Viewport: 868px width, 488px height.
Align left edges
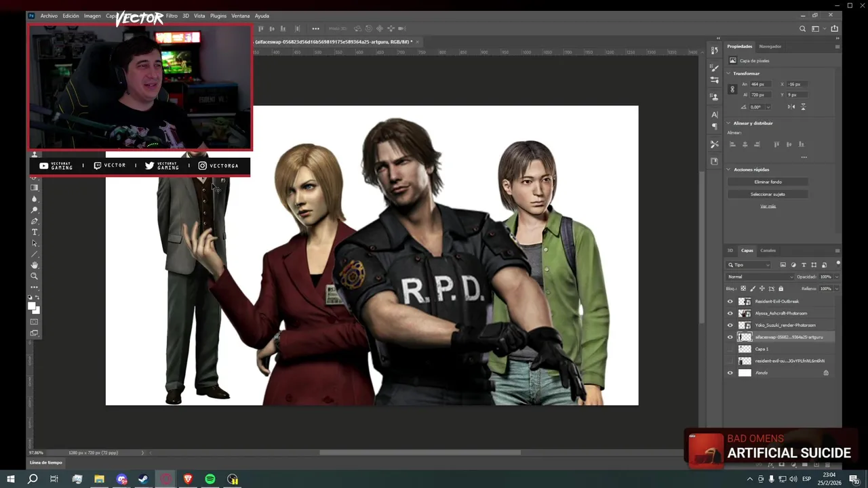coord(732,144)
